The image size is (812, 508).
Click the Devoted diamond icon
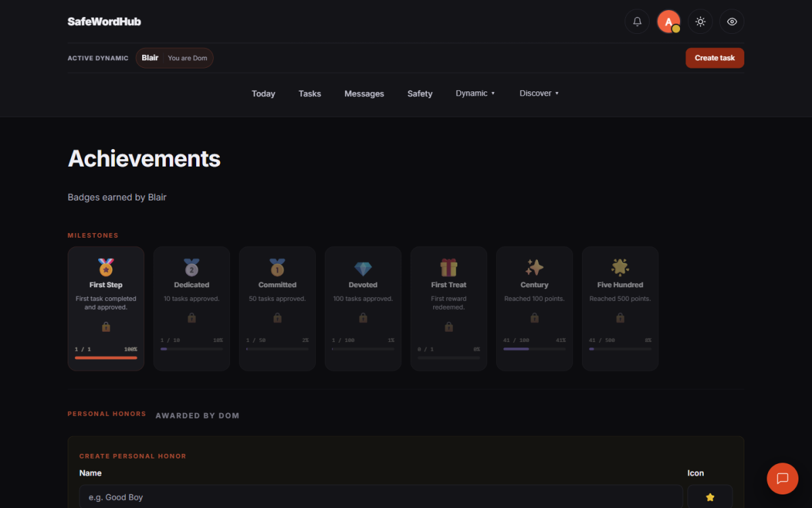coord(363,268)
